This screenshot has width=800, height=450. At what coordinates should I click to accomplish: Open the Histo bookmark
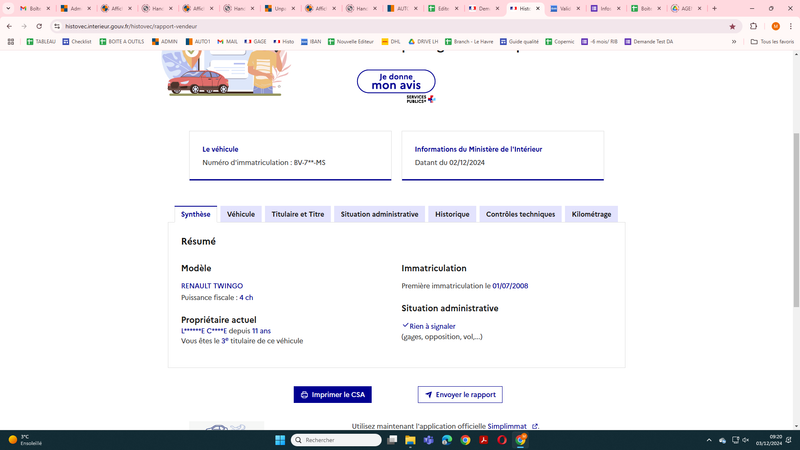pos(284,42)
